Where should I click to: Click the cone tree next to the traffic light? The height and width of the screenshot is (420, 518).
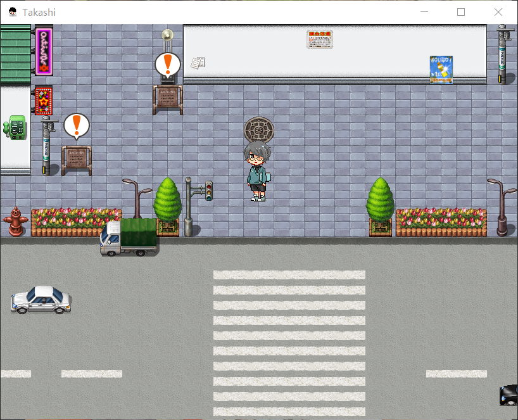(x=167, y=207)
